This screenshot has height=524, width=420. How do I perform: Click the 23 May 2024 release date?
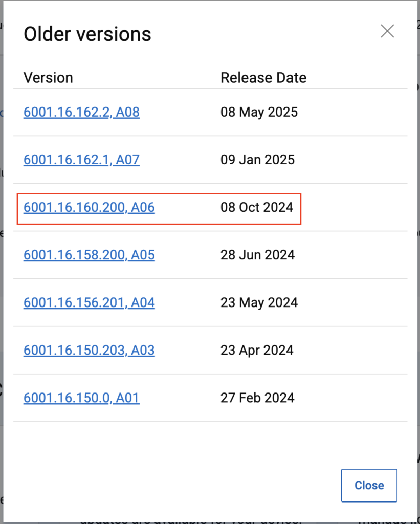(x=259, y=302)
